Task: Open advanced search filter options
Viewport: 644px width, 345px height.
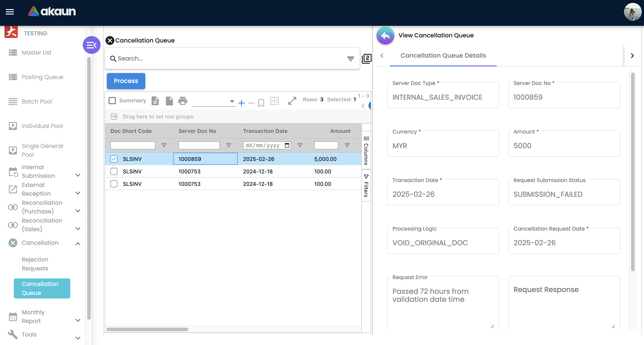Action: (x=350, y=59)
